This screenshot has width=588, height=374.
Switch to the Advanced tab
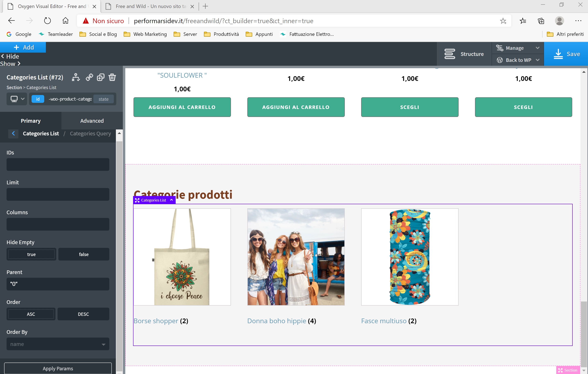[92, 120]
